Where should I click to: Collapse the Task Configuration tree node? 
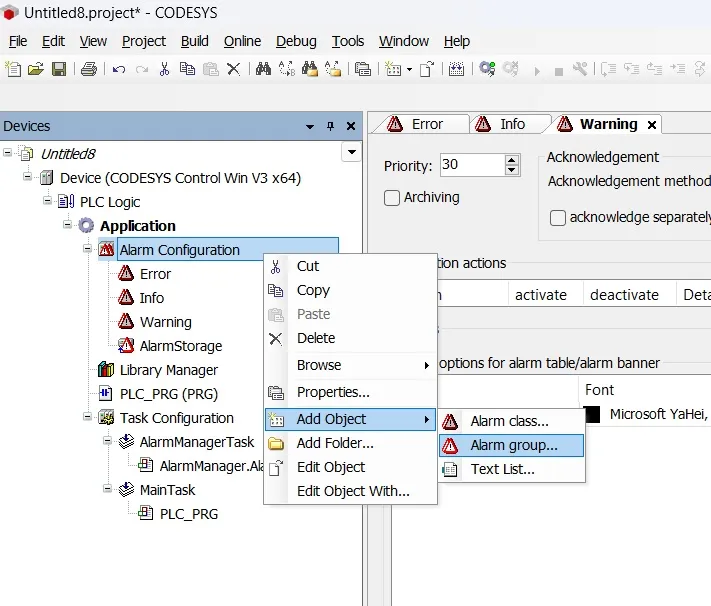tap(88, 416)
